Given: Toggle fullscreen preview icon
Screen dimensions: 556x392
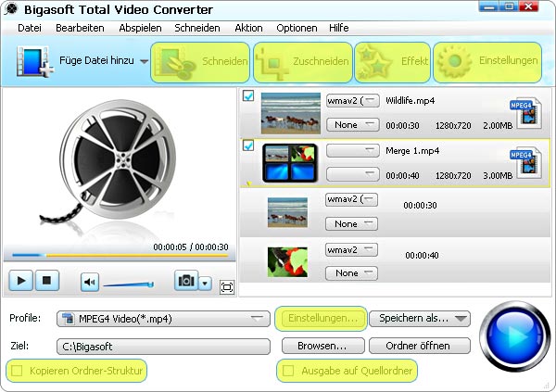Looking at the screenshot, I should tap(227, 287).
